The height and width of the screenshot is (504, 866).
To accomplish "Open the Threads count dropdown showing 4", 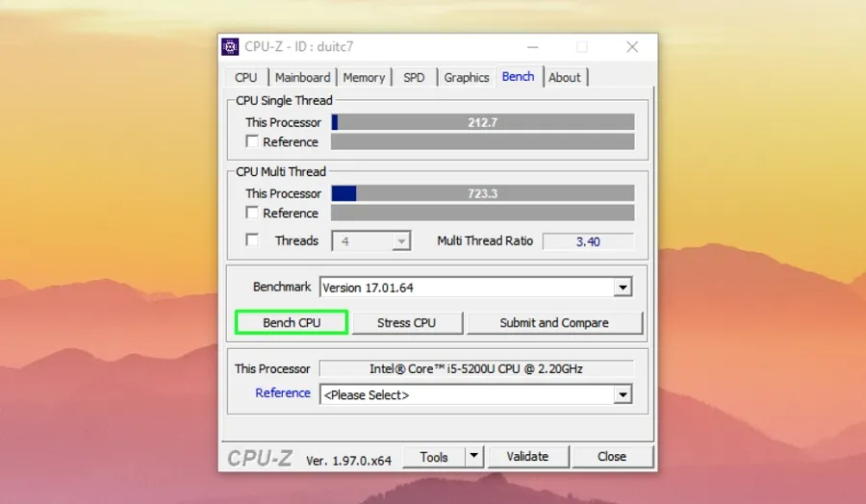I will coord(371,241).
